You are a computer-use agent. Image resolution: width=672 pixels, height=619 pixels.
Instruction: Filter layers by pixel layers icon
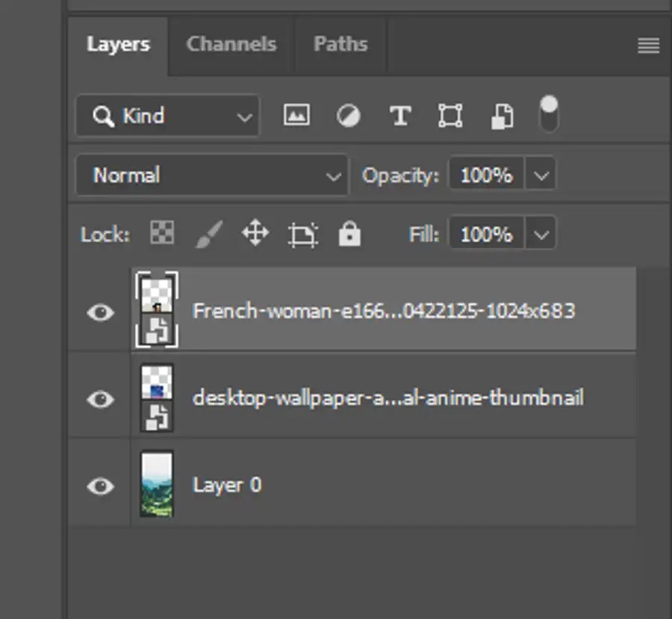(296, 115)
